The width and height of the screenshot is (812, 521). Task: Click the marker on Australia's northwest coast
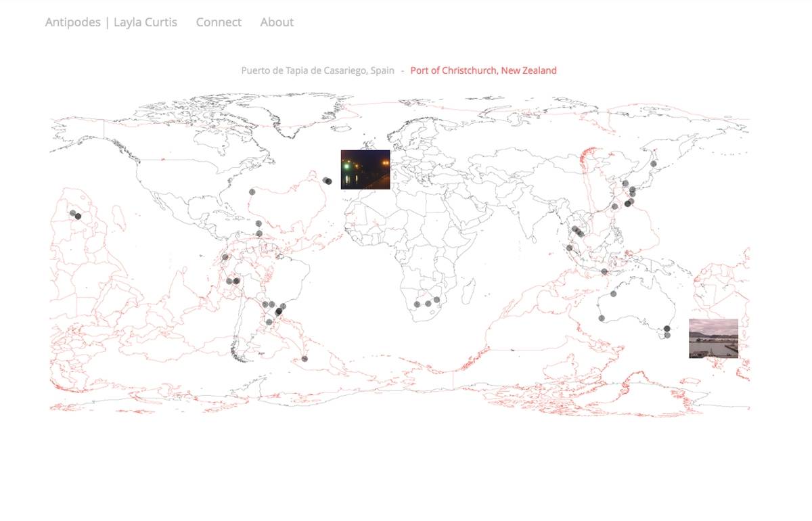[x=614, y=294]
